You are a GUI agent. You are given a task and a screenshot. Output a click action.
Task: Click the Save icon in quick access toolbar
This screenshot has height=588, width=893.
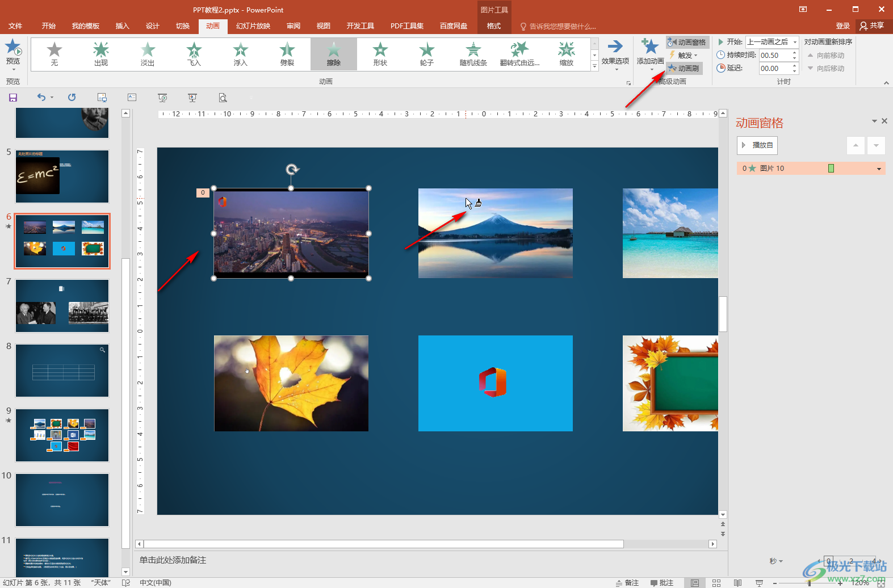[13, 98]
